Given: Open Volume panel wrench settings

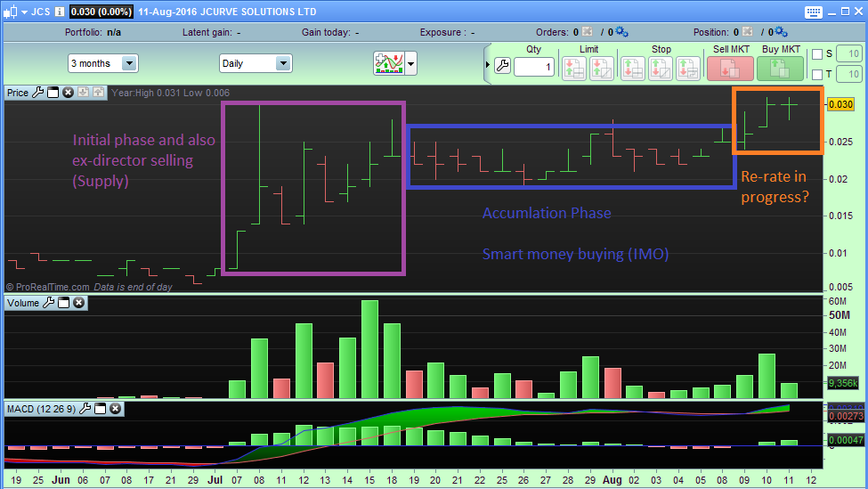Looking at the screenshot, I should [49, 302].
